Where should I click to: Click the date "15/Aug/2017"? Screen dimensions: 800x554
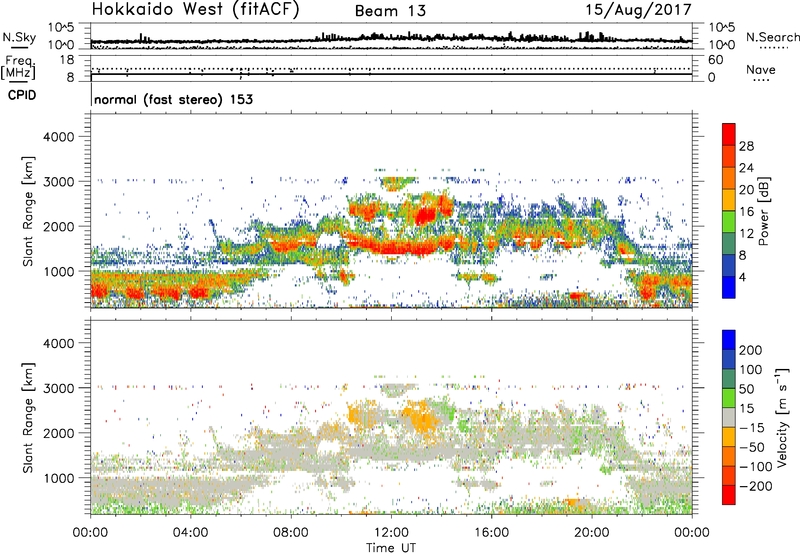tap(638, 9)
